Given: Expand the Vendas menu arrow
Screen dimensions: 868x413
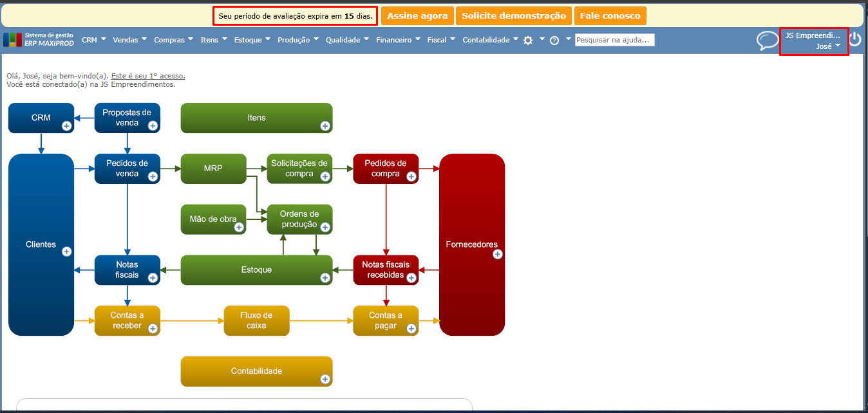Looking at the screenshot, I should click(x=144, y=39).
